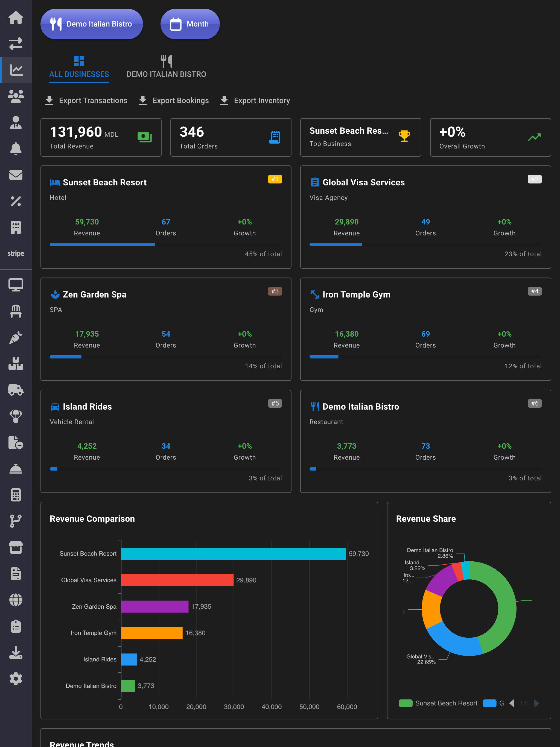Open the calculator sidebar icon
The image size is (560, 747).
(x=16, y=495)
